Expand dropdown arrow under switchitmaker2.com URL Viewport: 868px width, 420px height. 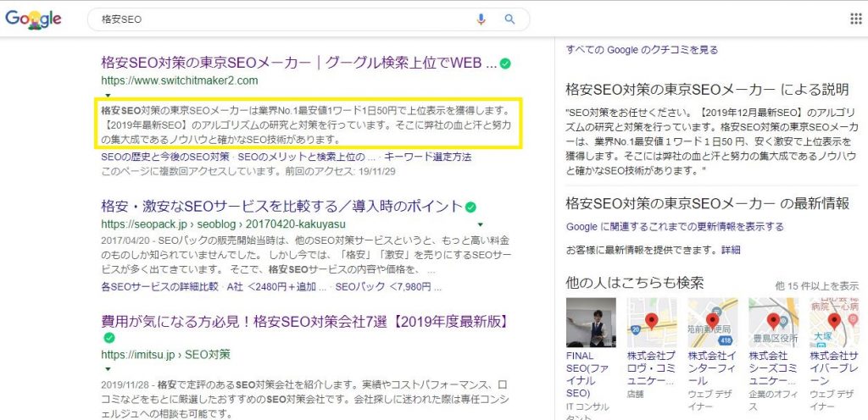point(108,95)
